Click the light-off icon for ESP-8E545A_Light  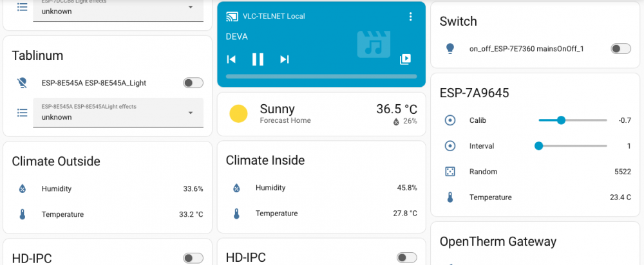point(22,83)
